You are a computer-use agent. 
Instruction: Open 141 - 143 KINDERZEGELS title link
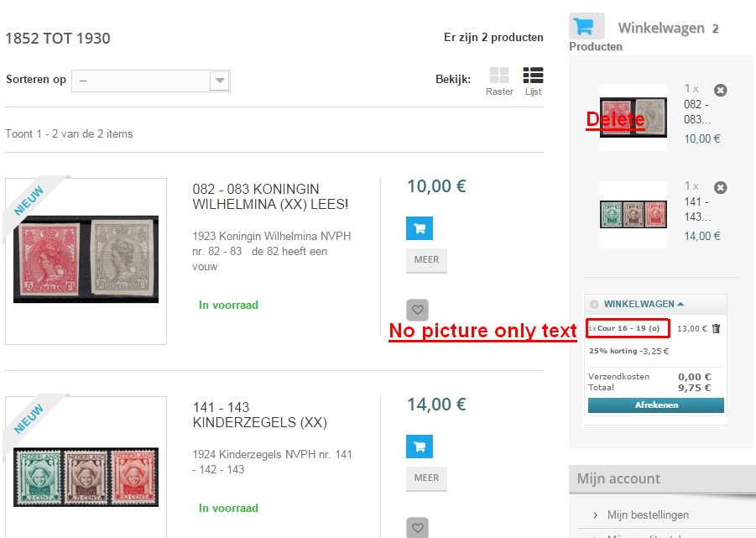click(260, 415)
